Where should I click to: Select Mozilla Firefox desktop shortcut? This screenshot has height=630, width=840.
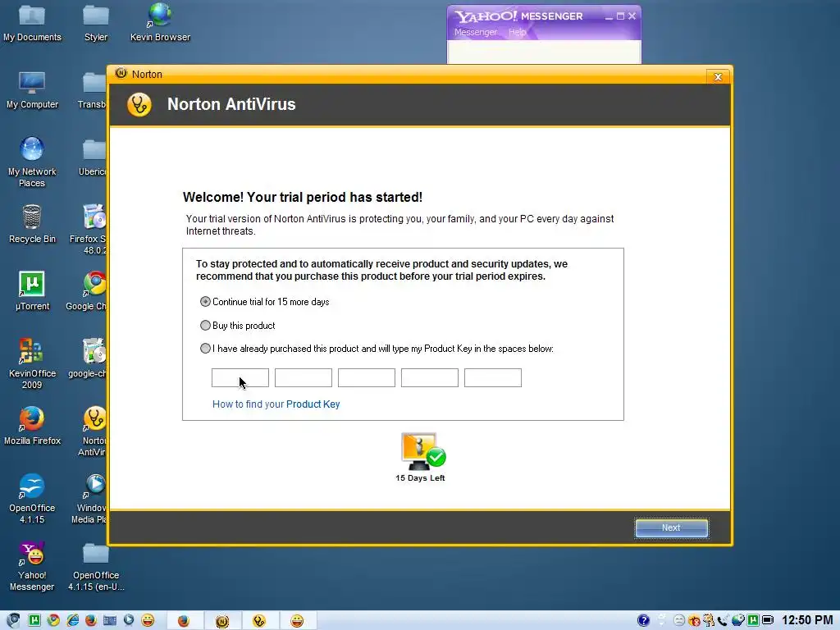pyautogui.click(x=32, y=426)
